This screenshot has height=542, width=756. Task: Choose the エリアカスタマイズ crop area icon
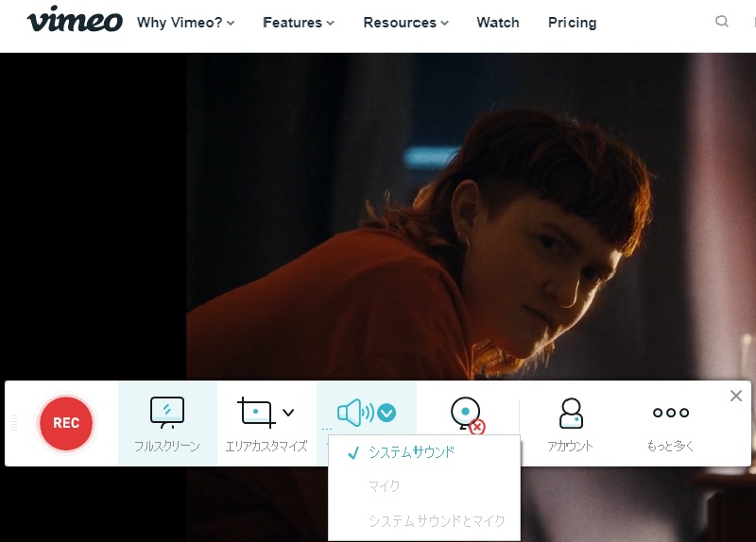[x=256, y=414]
